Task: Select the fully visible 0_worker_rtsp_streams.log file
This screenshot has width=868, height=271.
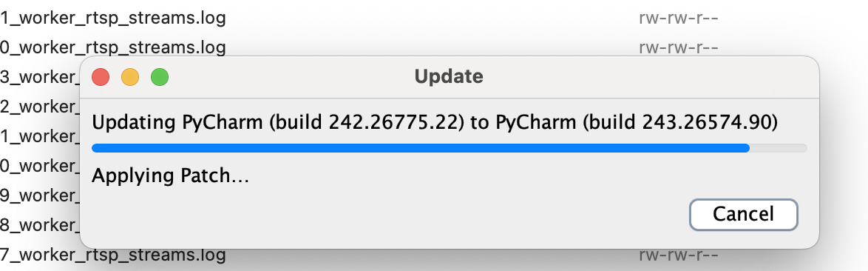Action: click(113, 47)
